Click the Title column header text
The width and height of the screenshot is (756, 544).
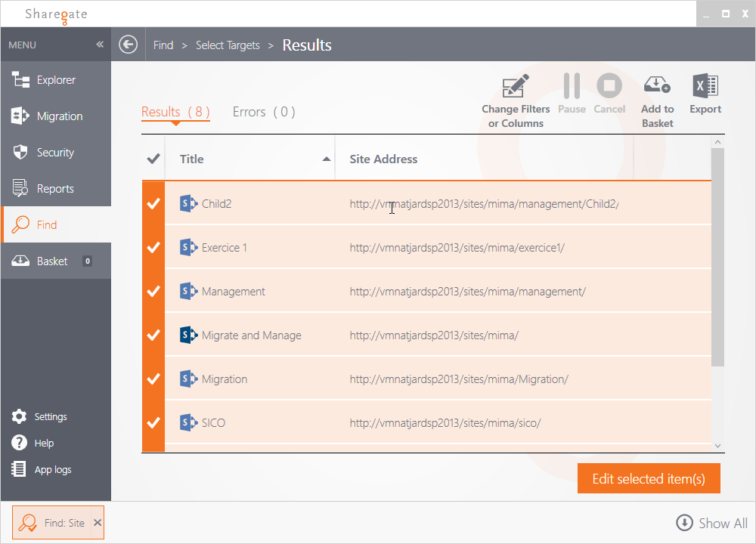191,159
